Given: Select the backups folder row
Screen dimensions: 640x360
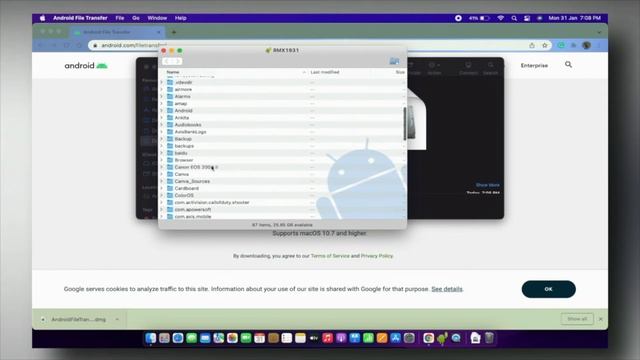Looking at the screenshot, I should [x=282, y=146].
